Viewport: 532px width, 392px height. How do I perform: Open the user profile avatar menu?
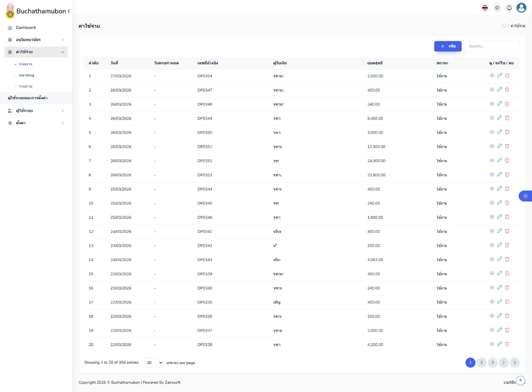tap(521, 8)
